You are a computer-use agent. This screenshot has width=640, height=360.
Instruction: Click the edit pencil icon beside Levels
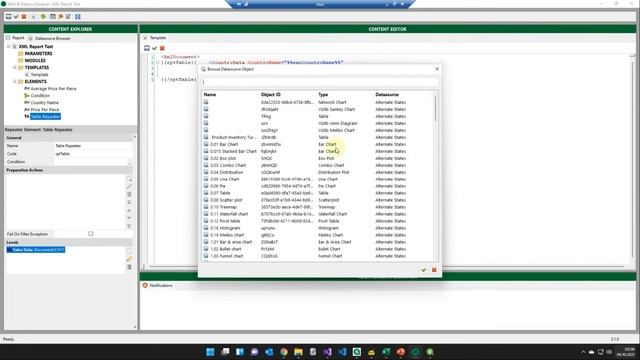[129, 259]
